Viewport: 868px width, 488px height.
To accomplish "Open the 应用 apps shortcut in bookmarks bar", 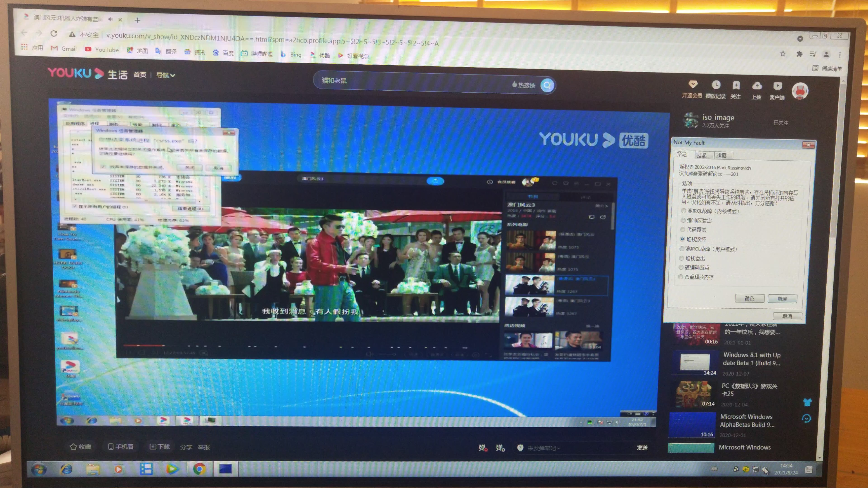I will click(x=32, y=47).
